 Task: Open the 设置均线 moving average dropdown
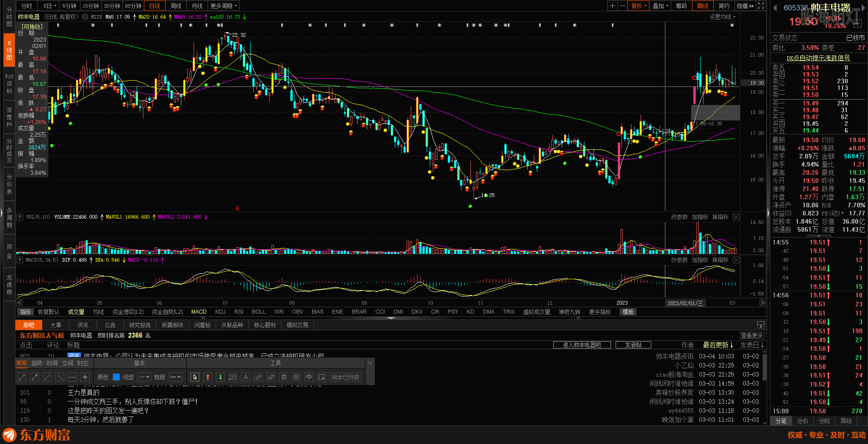click(x=722, y=17)
